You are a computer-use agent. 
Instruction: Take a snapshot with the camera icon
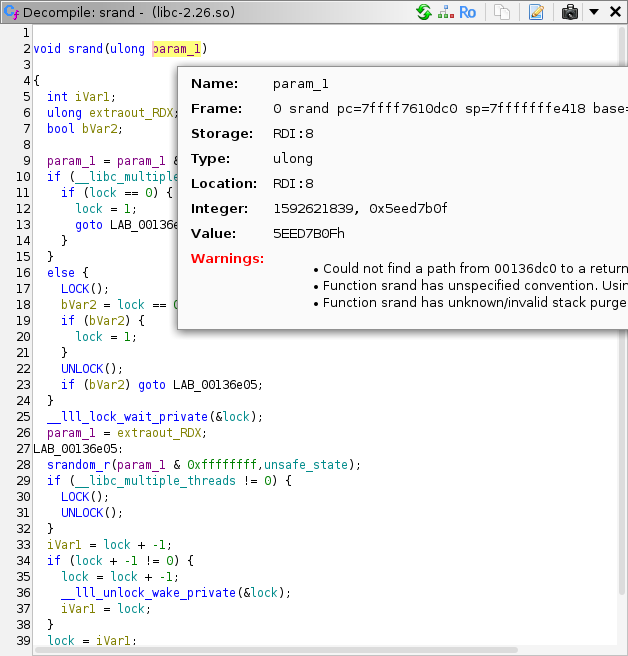click(569, 12)
